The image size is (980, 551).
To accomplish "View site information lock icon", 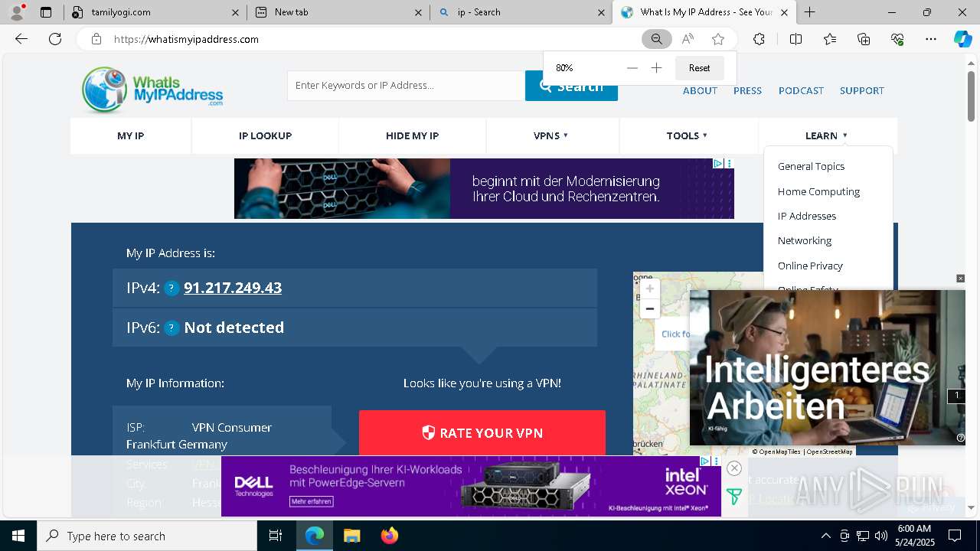I will (96, 39).
